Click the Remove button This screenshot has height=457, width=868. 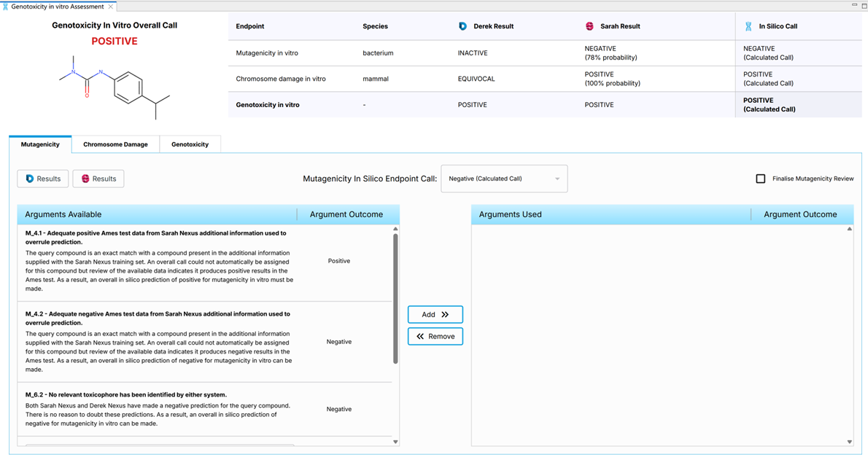tap(435, 336)
